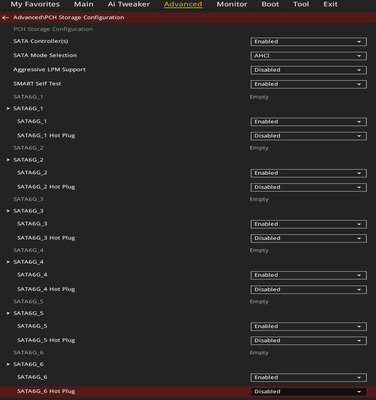Open the SATA Mode Selection AHCI dropdown
The width and height of the screenshot is (376, 400).
pos(308,56)
